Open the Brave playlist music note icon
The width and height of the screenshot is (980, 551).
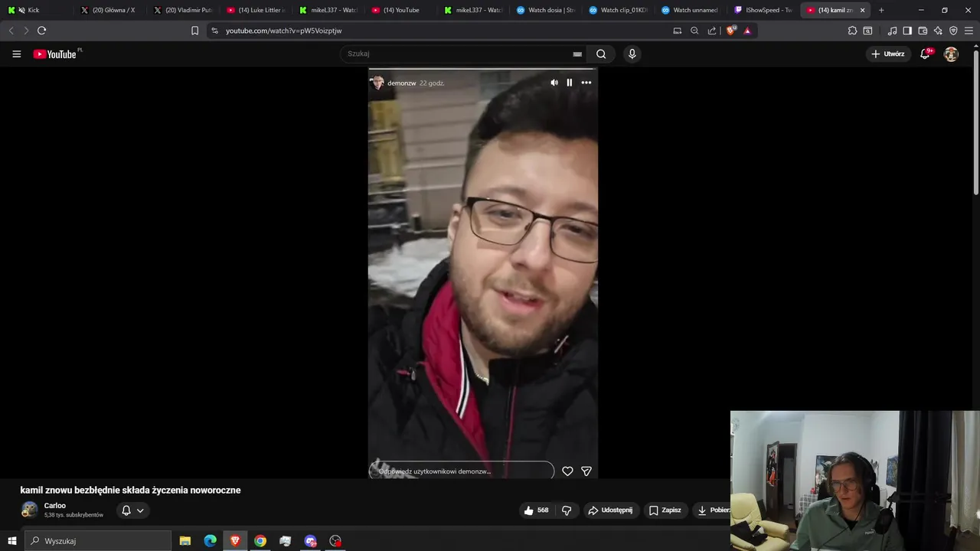[892, 31]
